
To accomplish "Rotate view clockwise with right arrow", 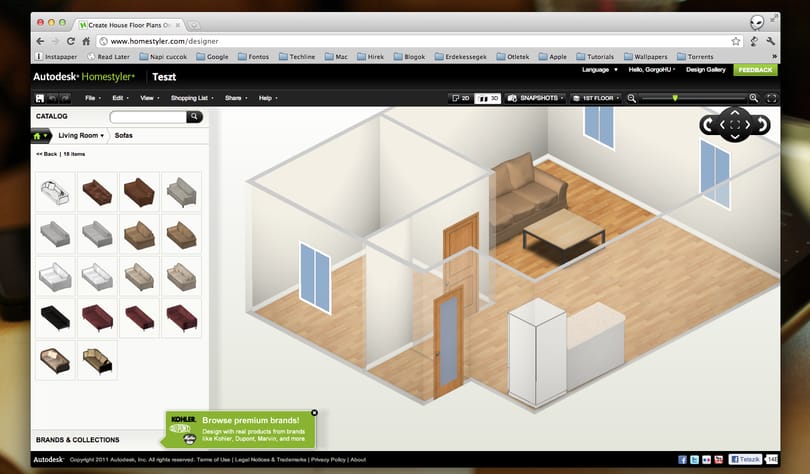I will [762, 124].
